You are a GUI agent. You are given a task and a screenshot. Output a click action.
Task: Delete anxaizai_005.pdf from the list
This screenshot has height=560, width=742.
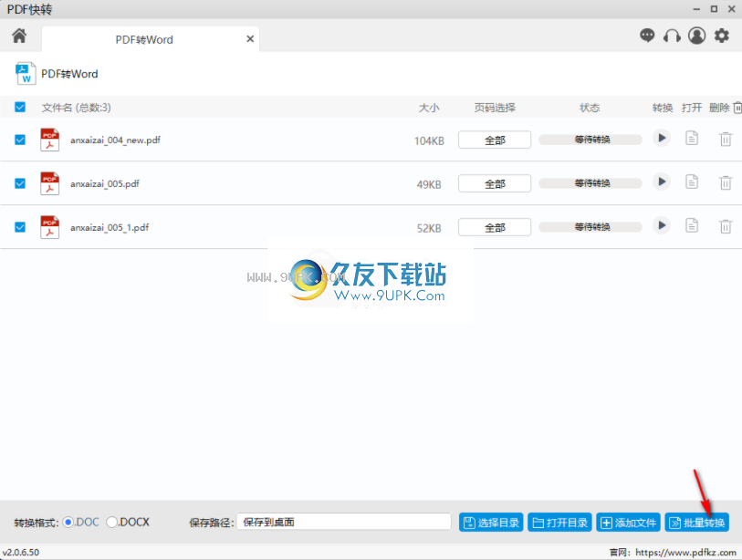[726, 182]
